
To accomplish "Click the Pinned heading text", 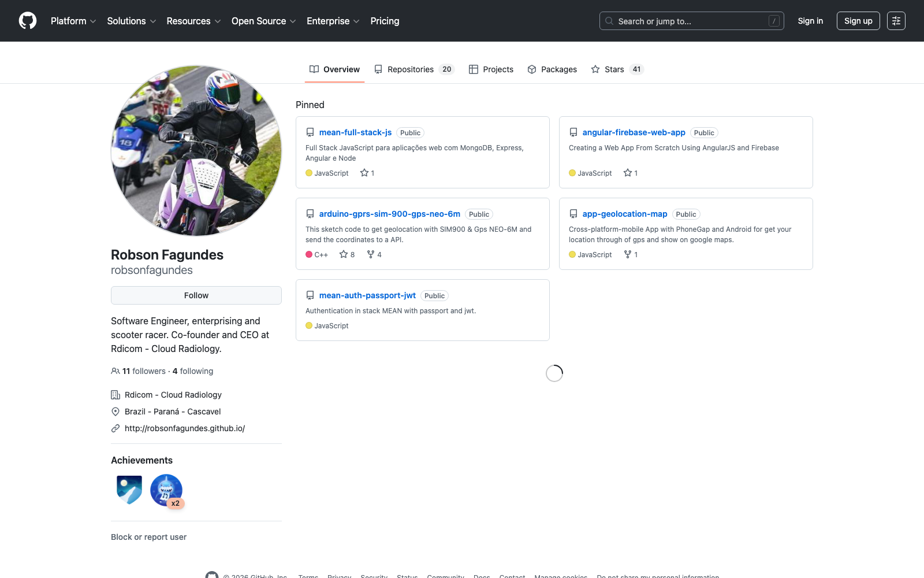I will tap(310, 105).
